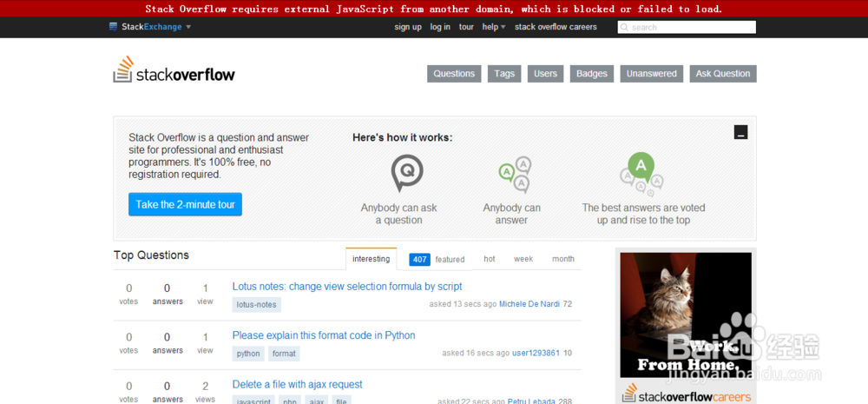
Task: Click the magnifier icon in search box
Action: point(624,27)
